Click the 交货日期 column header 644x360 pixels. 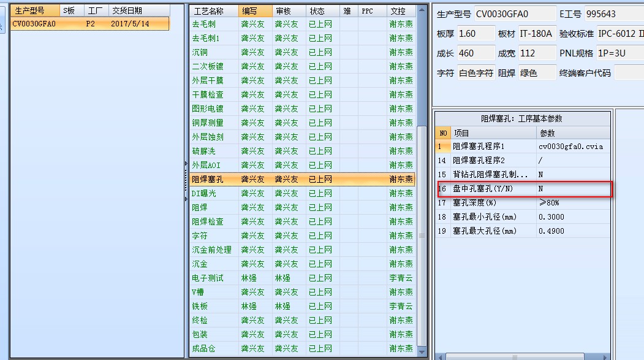point(139,10)
